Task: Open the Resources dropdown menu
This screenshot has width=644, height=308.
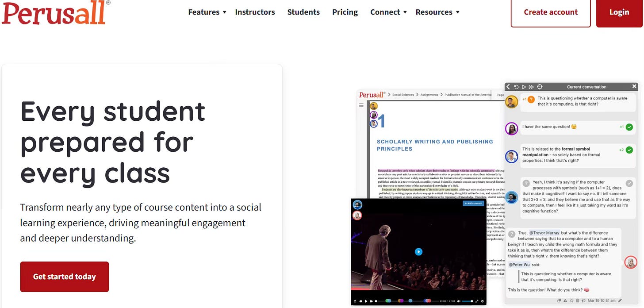Action: click(438, 12)
